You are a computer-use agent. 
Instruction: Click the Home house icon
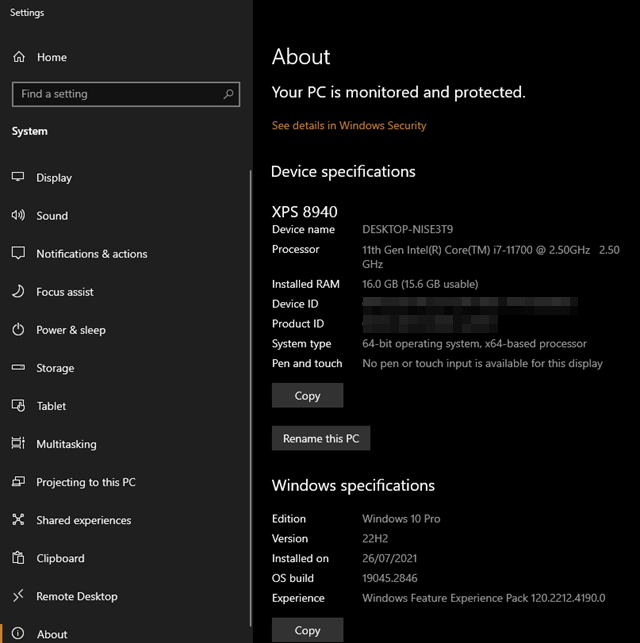pos(19,57)
